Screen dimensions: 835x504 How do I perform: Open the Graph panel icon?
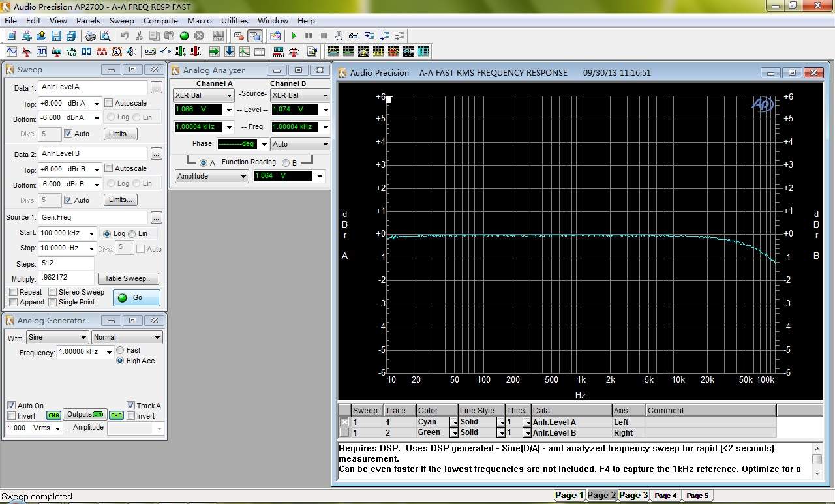(x=244, y=52)
